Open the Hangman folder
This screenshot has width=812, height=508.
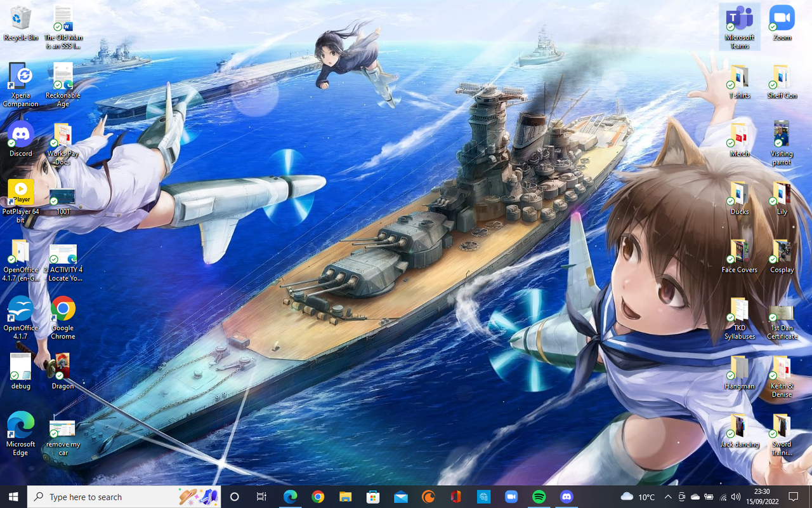pos(740,371)
